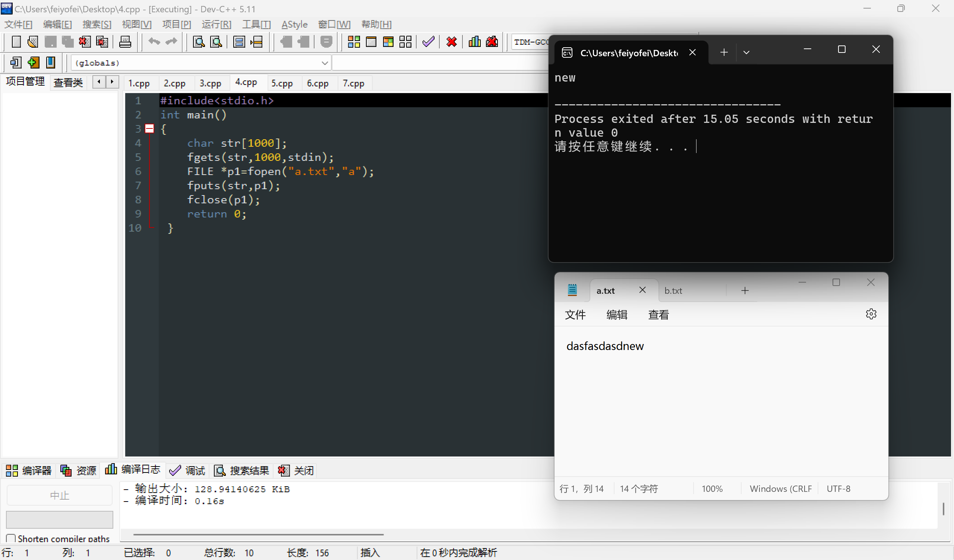The width and height of the screenshot is (954, 560).
Task: Expand the (globals) scope dropdown
Action: pyautogui.click(x=325, y=63)
